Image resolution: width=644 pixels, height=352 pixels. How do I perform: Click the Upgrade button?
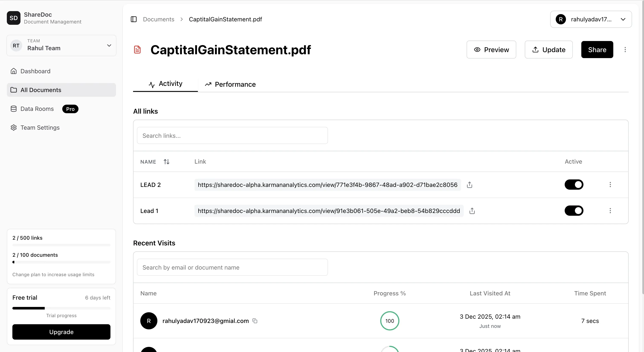click(x=61, y=332)
